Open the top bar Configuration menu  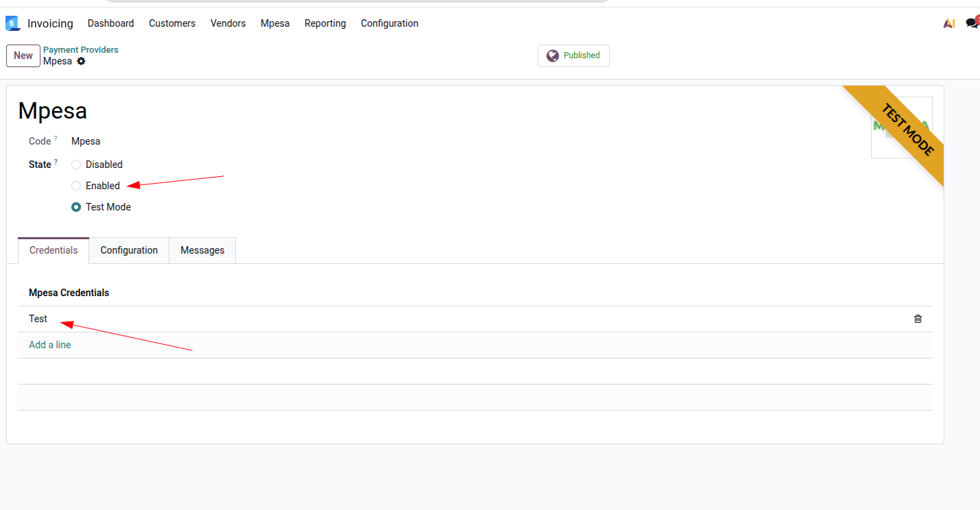point(390,23)
